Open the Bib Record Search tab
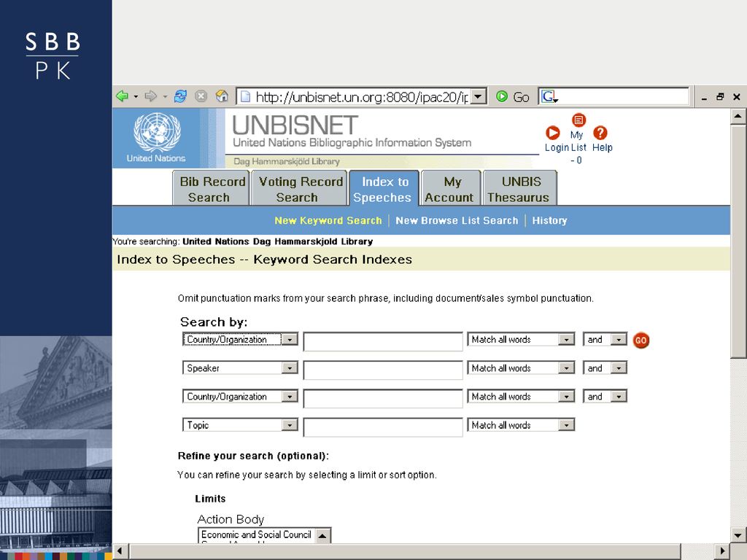747x560 pixels. pos(211,189)
